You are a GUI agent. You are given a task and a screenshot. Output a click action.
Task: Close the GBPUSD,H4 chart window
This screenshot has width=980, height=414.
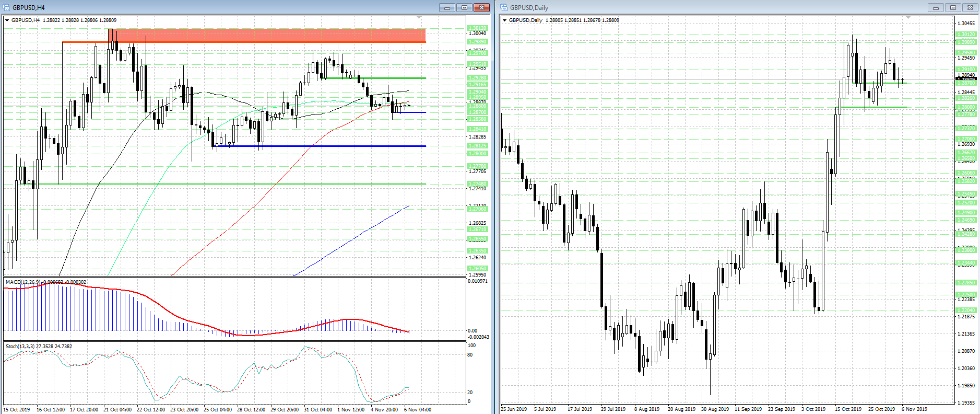pyautogui.click(x=481, y=7)
